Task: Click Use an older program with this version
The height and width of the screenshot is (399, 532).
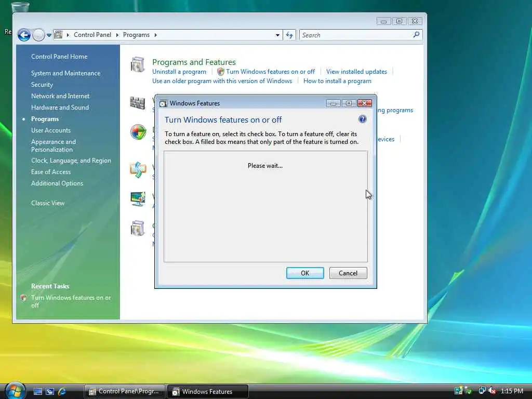Action: click(x=222, y=81)
